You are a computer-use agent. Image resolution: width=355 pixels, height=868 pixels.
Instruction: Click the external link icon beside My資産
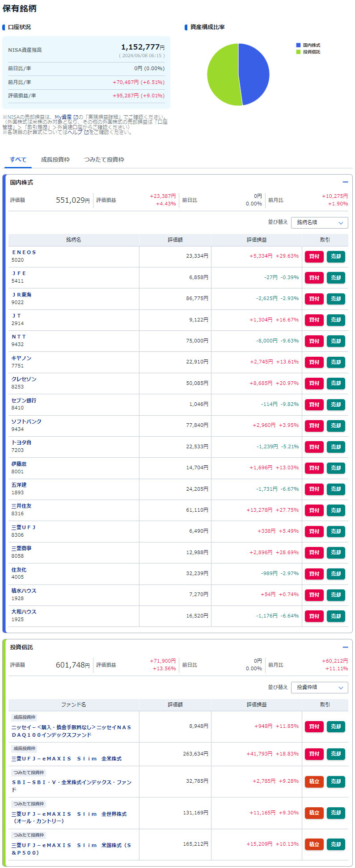(76, 117)
